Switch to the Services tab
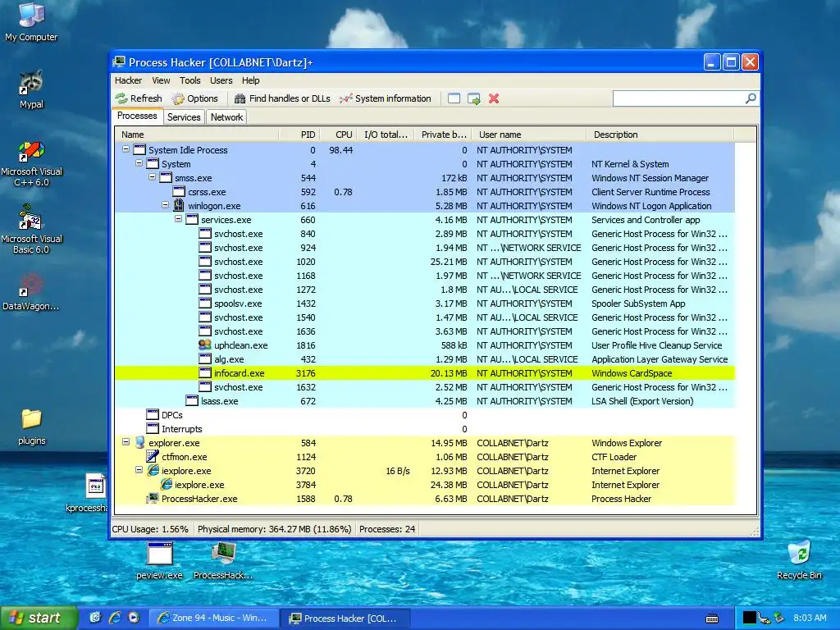Image resolution: width=840 pixels, height=630 pixels. click(184, 117)
